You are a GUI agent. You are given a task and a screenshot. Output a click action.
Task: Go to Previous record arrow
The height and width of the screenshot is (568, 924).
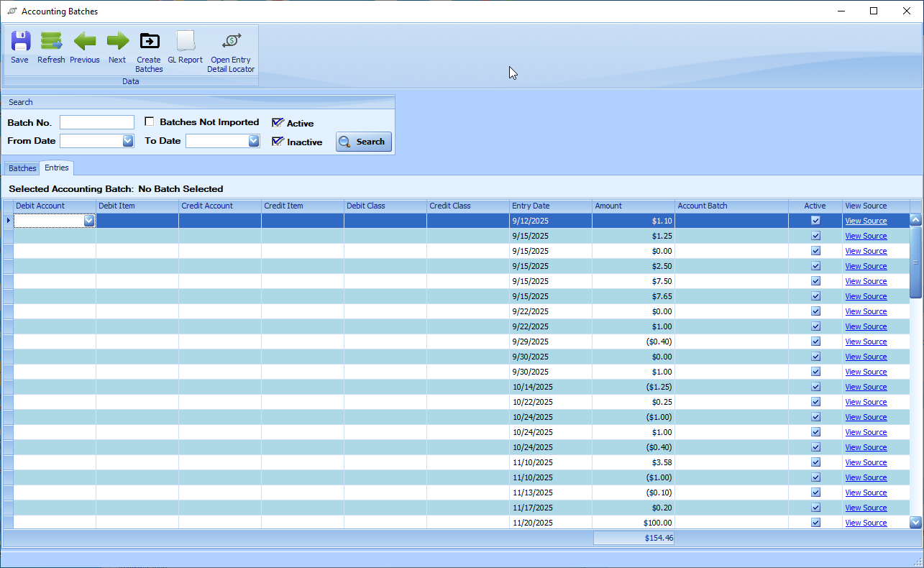(85, 42)
